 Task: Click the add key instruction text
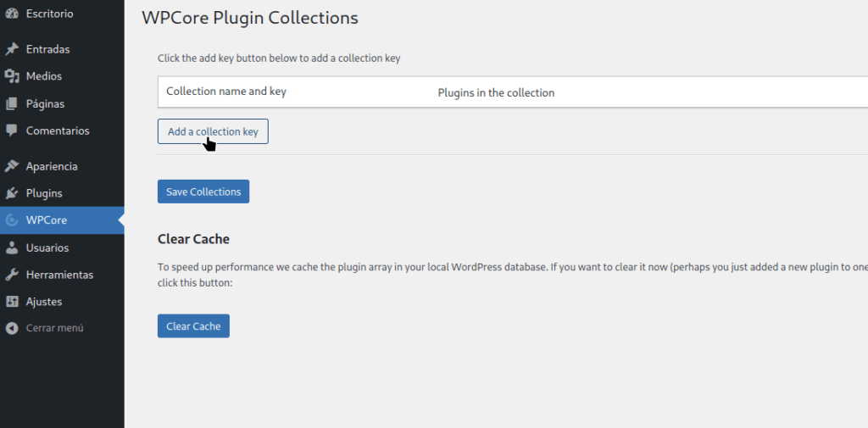point(279,58)
